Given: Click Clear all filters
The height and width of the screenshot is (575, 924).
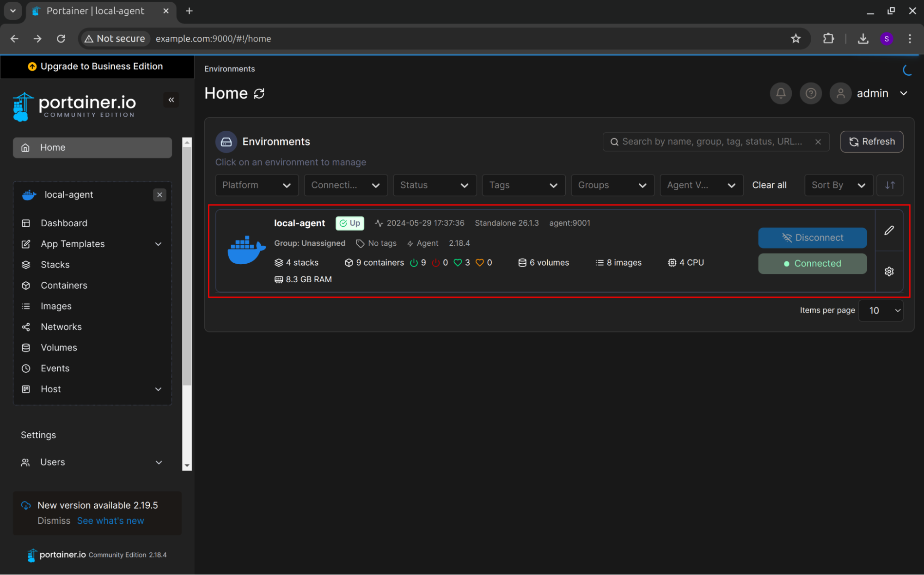Looking at the screenshot, I should 769,185.
